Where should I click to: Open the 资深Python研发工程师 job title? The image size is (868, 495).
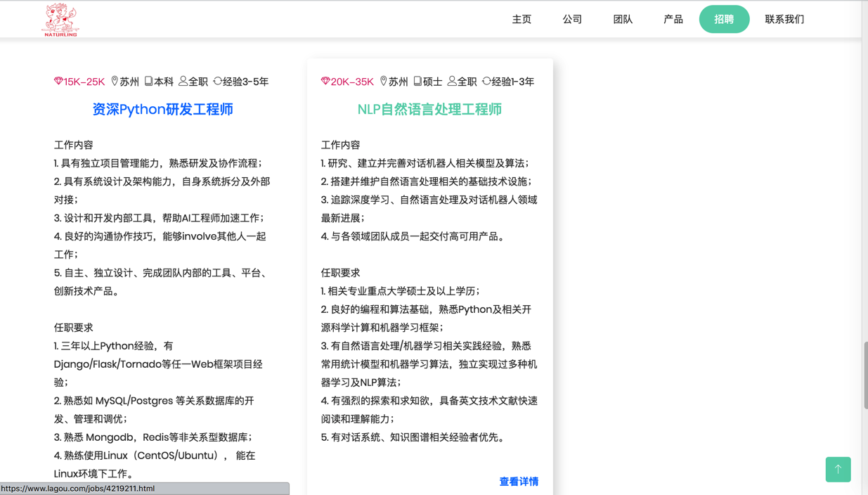162,110
